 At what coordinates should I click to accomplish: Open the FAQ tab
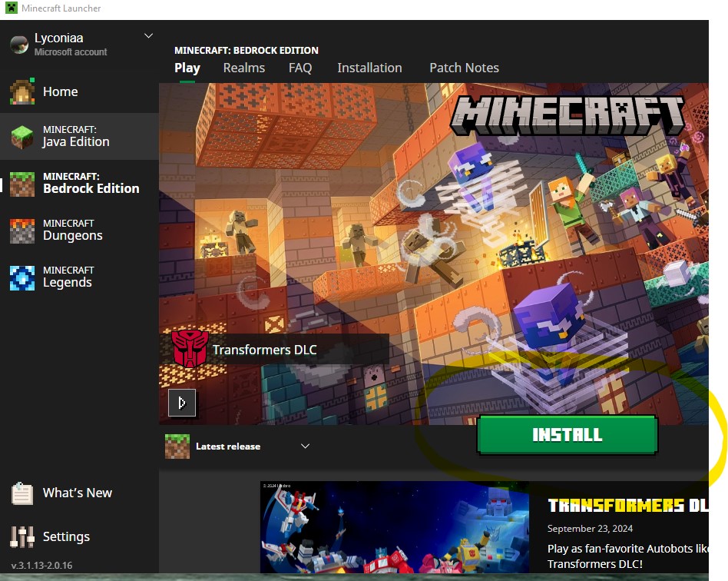click(300, 68)
